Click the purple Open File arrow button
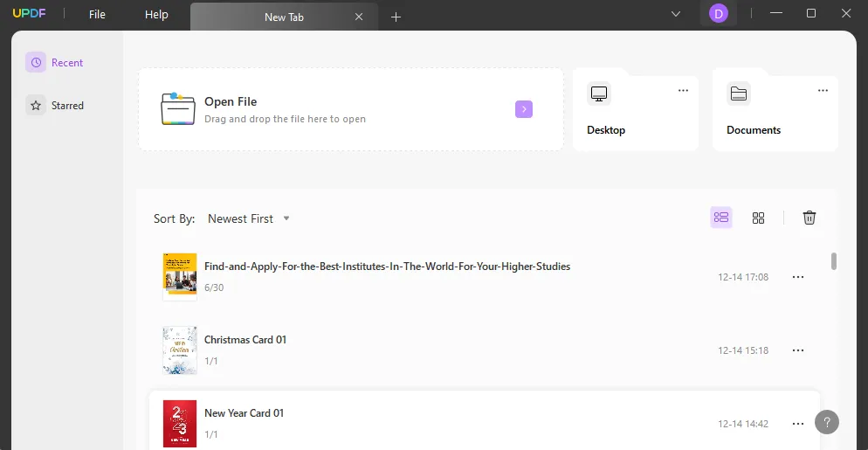This screenshot has width=868, height=450. [x=524, y=109]
